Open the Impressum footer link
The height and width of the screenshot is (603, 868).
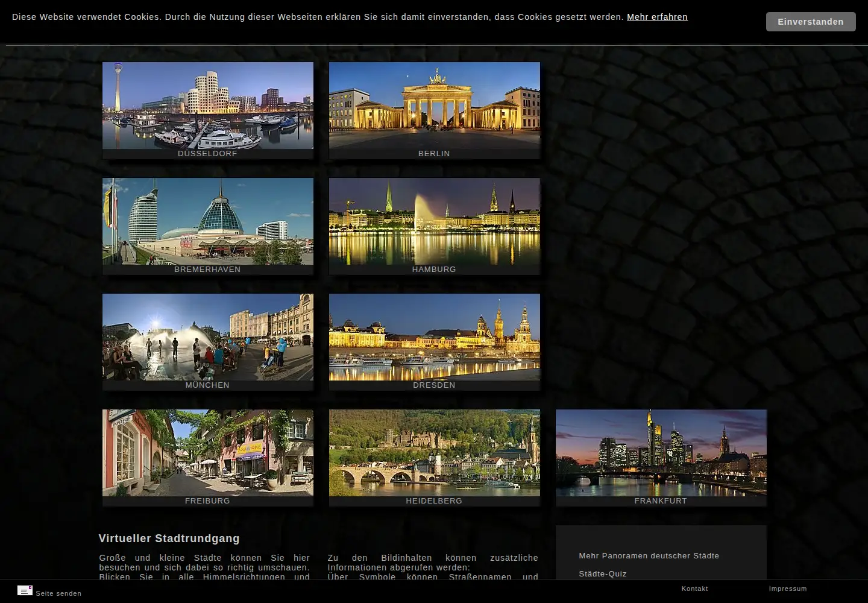coord(787,589)
